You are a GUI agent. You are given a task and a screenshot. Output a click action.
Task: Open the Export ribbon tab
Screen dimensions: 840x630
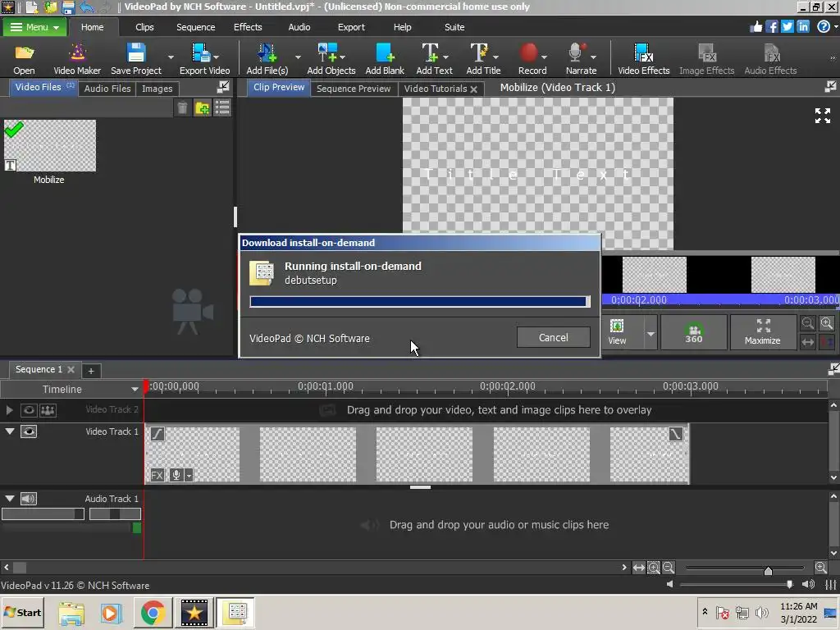(x=351, y=27)
